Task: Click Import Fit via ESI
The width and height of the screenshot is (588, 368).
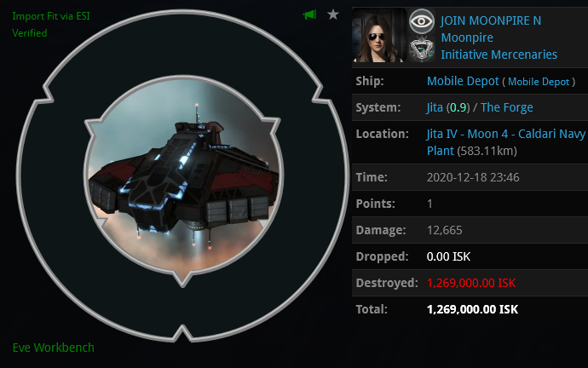Action: coord(51,16)
